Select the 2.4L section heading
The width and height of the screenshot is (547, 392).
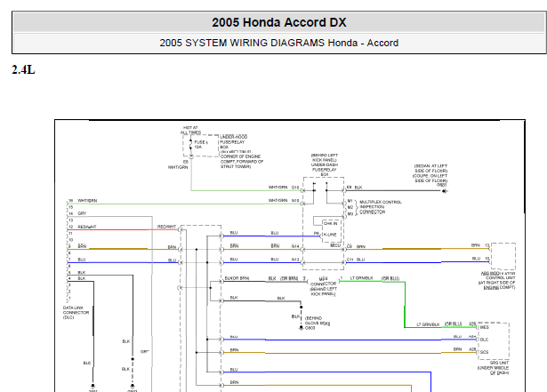point(23,69)
